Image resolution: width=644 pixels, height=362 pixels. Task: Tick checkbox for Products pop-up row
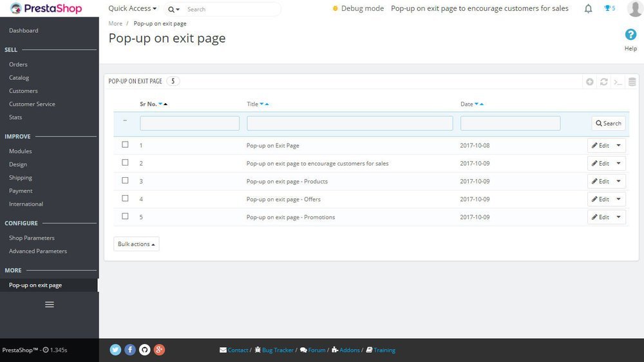pyautogui.click(x=126, y=180)
